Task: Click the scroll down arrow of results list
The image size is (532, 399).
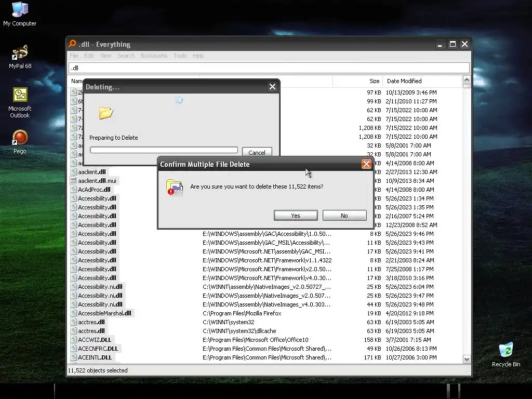Action: click(x=467, y=360)
